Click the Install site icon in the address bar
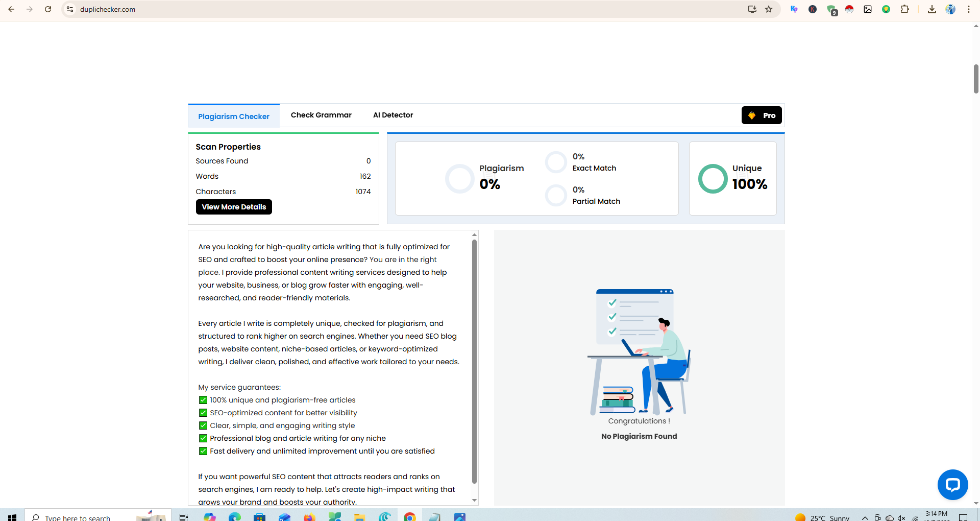Viewport: 980px width, 521px height. pos(752,9)
